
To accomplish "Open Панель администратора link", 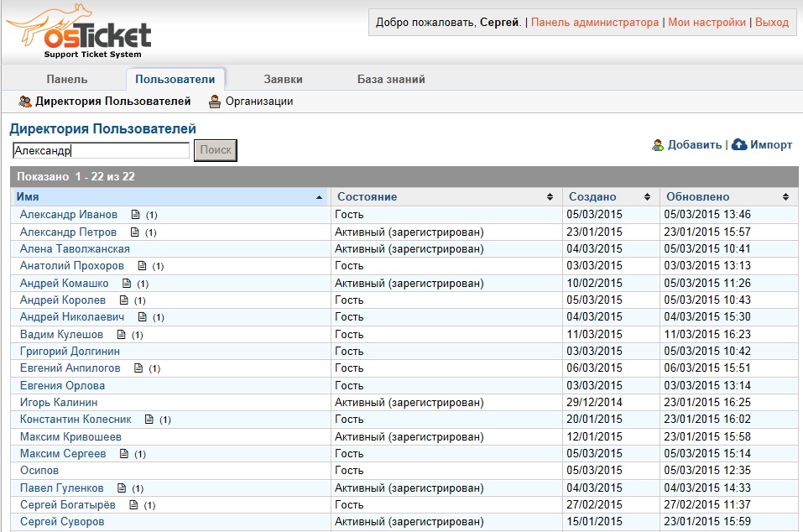I will point(595,23).
